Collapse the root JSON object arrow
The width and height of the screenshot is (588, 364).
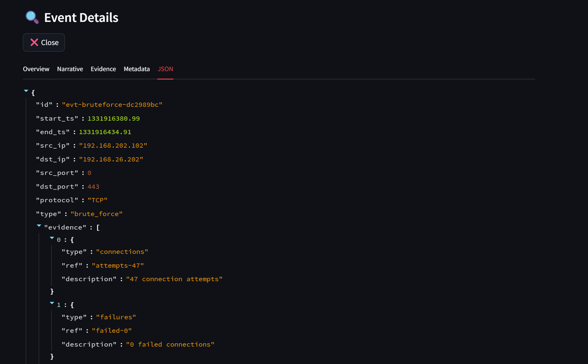[x=26, y=91]
